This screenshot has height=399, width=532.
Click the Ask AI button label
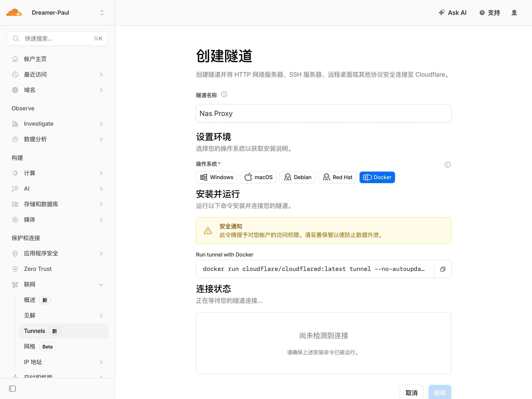click(457, 13)
